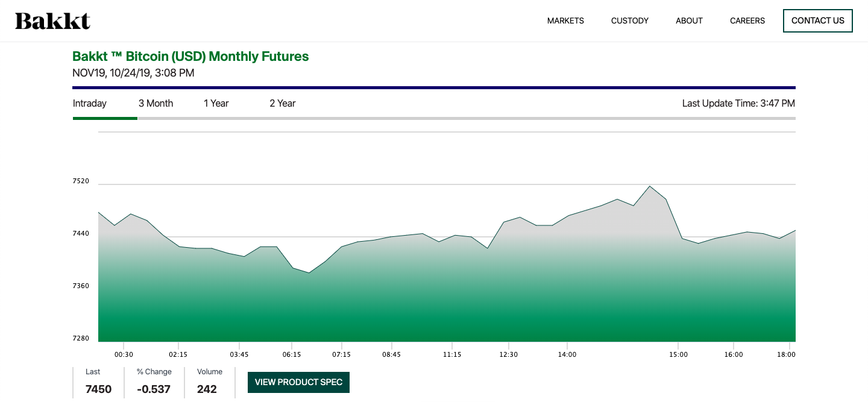The width and height of the screenshot is (868, 402).
Task: Click the 7440 y-axis label
Action: 81,233
